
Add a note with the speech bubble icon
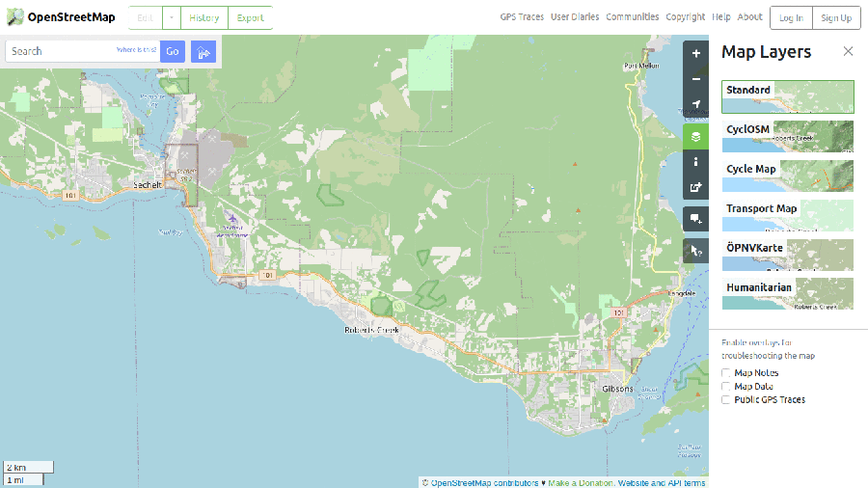pos(695,219)
